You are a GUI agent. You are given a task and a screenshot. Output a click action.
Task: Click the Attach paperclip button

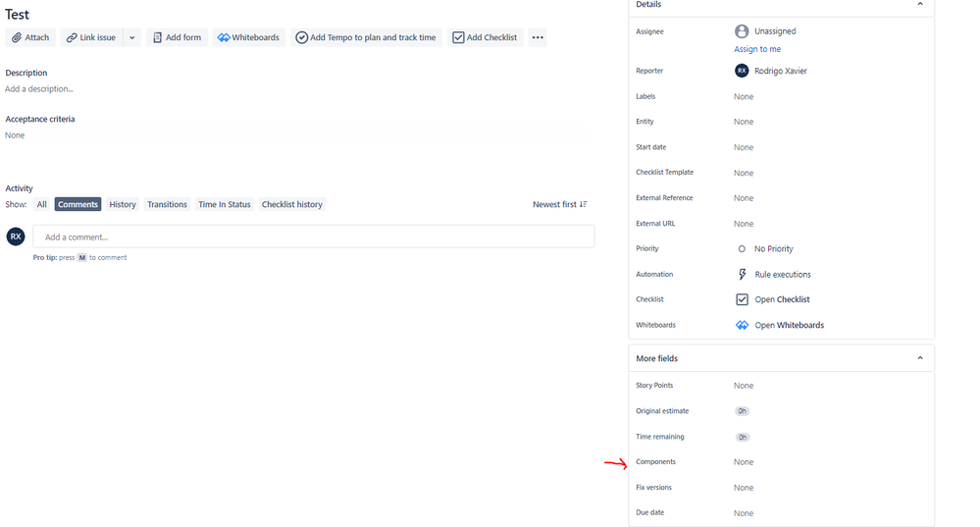coord(30,37)
